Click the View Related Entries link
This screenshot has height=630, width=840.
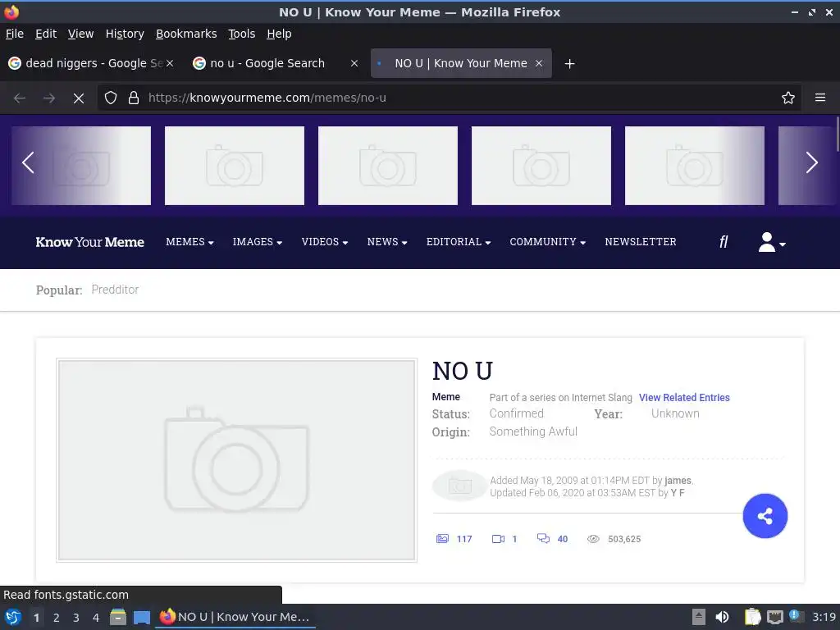coord(684,398)
